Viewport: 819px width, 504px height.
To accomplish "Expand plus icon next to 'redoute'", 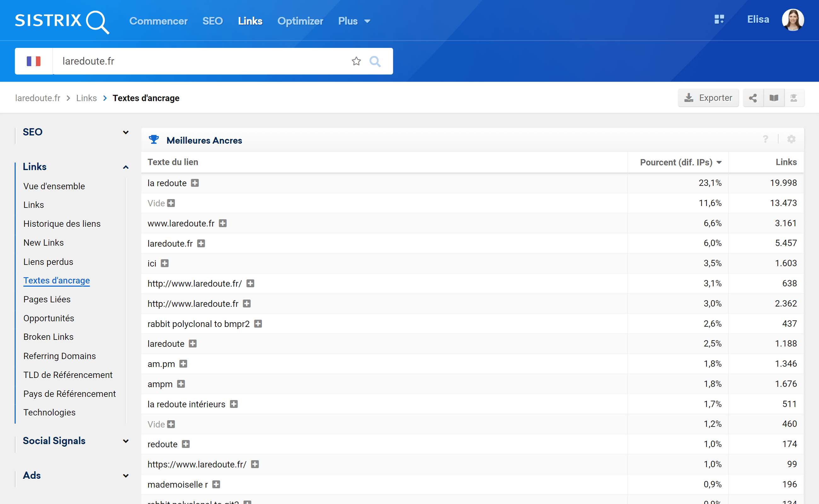I will tap(186, 444).
